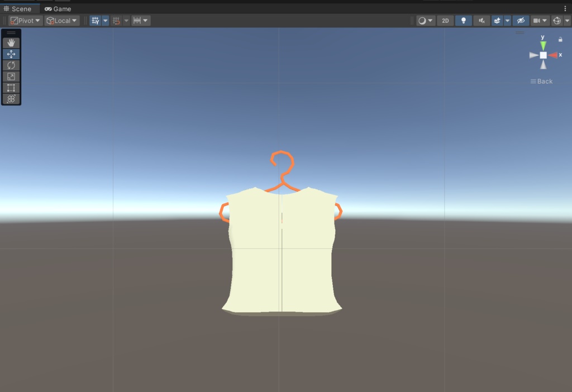Image resolution: width=572 pixels, height=392 pixels.
Task: Open the scene effects dropdown arrow
Action: pyautogui.click(x=507, y=21)
